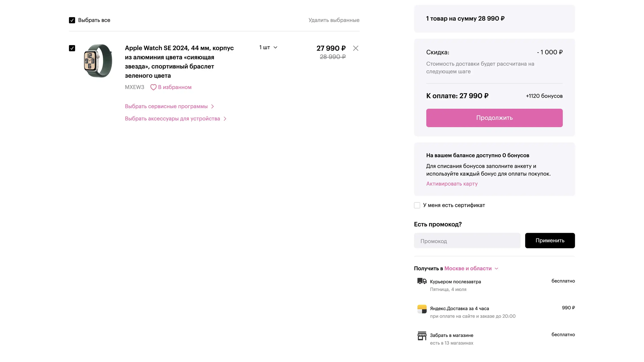
Task: Expand the 'Москве и области' region selector
Action: coord(471,268)
